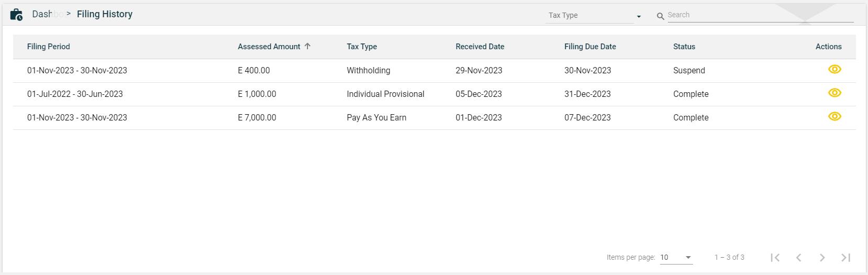Screen dimensions: 868x275
Task: Go to the previous page of results
Action: tap(799, 257)
